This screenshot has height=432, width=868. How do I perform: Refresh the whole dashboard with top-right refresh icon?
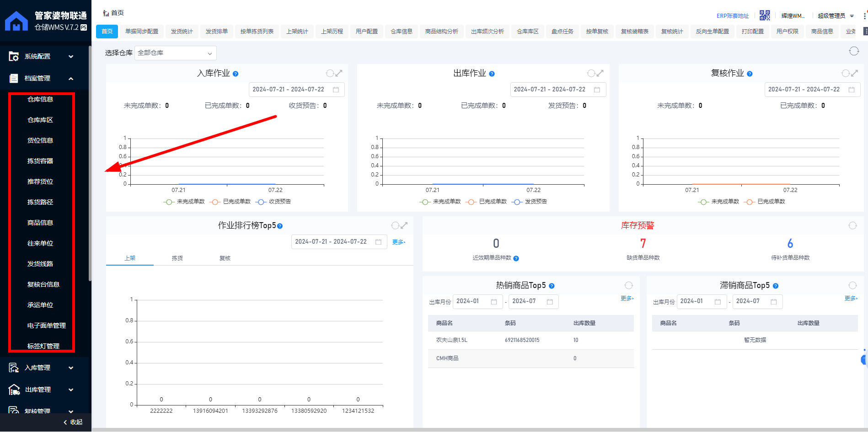pos(854,51)
